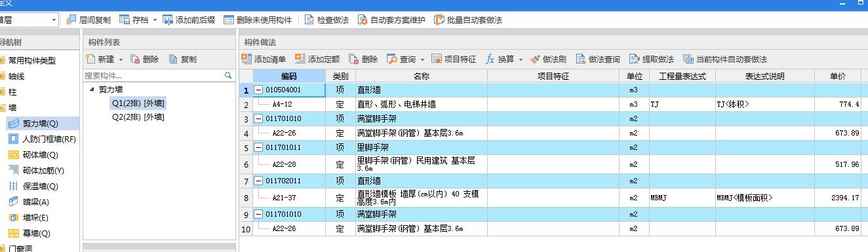
Task: Select 人防门框墙(RF) item
Action: 42,139
